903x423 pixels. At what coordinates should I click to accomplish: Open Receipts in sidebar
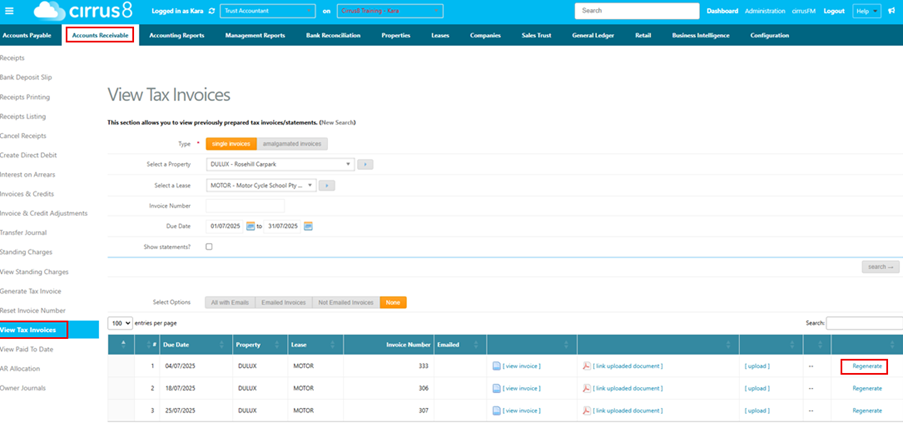click(12, 58)
